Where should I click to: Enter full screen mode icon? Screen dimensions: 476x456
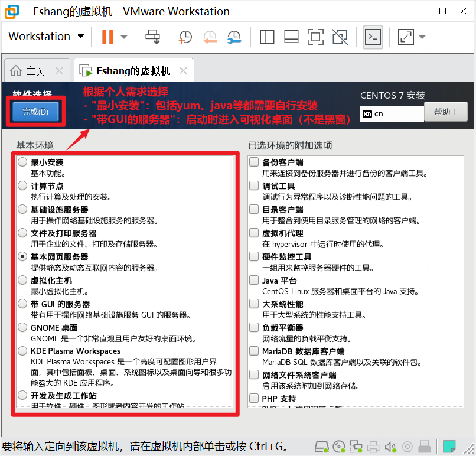(315, 37)
